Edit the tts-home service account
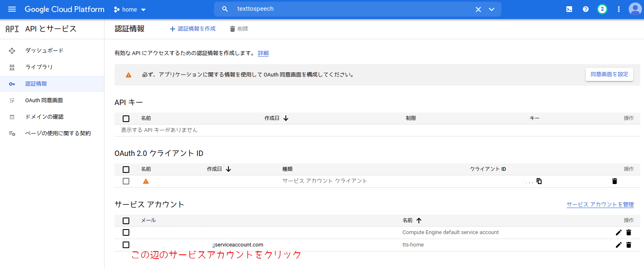Viewport: 644px width, 268px height. (618, 244)
